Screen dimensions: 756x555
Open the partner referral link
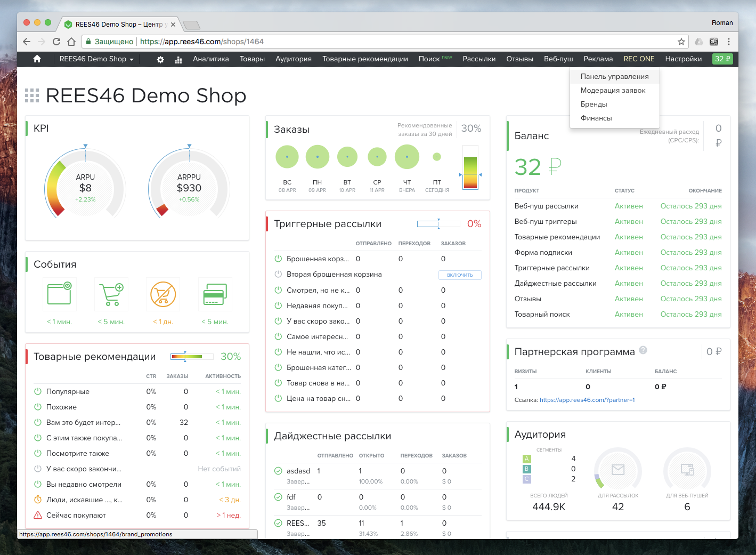point(587,400)
